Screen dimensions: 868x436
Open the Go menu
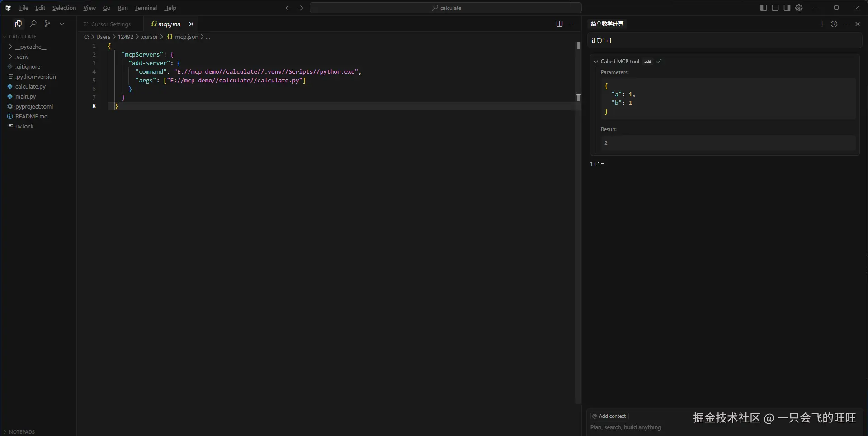[x=107, y=8]
